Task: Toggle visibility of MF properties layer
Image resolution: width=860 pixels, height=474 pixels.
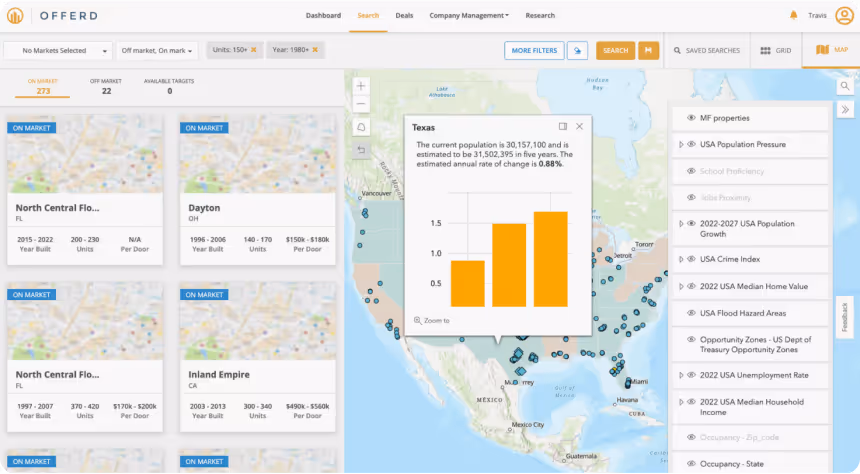Action: pyautogui.click(x=691, y=118)
